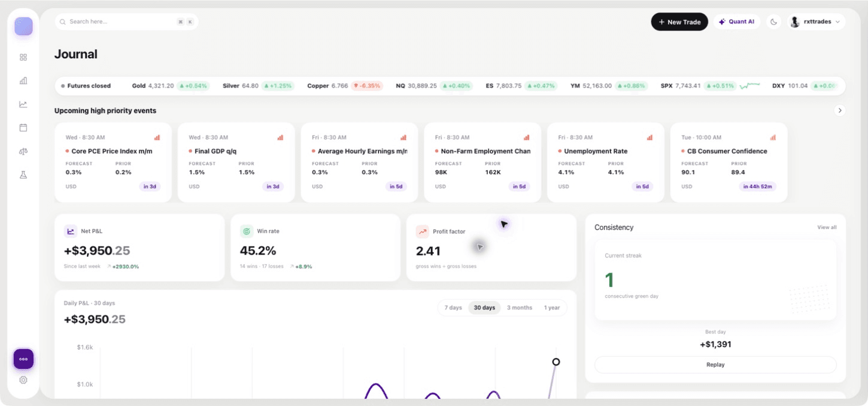Click the 45.2% win rate value
Image resolution: width=868 pixels, height=406 pixels.
(258, 251)
